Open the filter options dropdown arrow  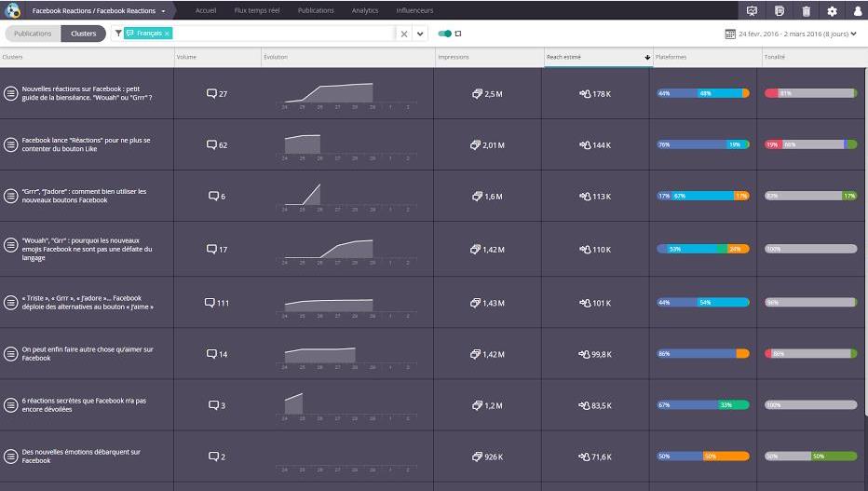coord(420,34)
